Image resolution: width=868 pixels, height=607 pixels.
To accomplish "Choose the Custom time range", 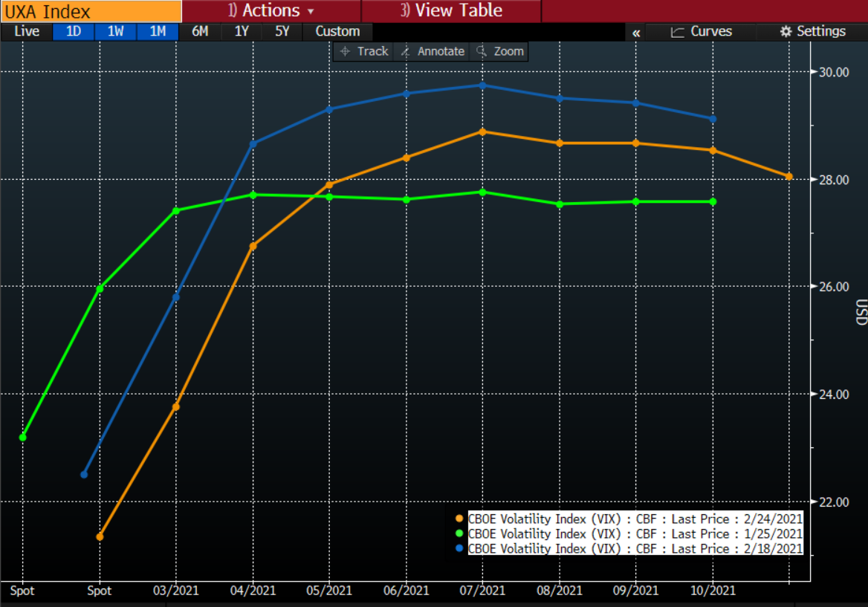I will tap(337, 31).
